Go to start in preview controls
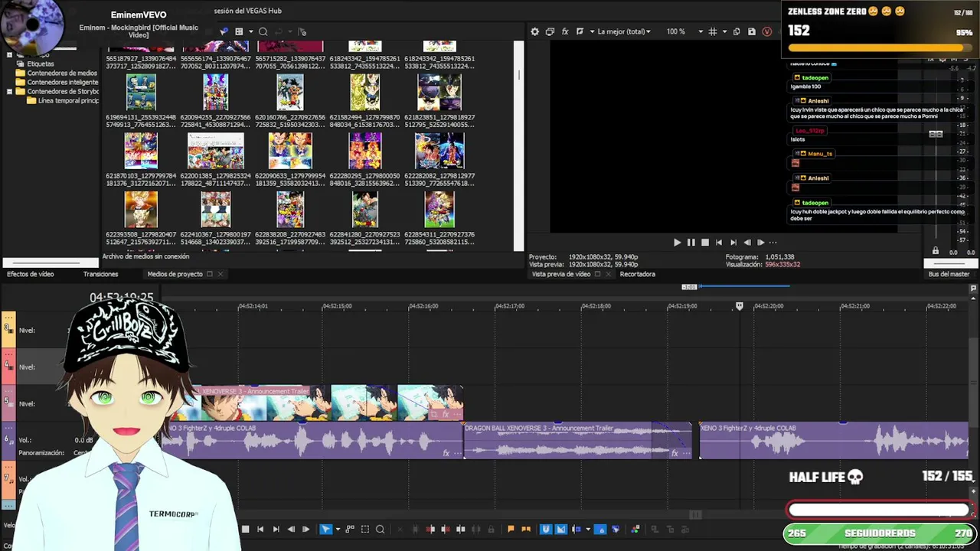The height and width of the screenshot is (551, 980). pos(719,243)
